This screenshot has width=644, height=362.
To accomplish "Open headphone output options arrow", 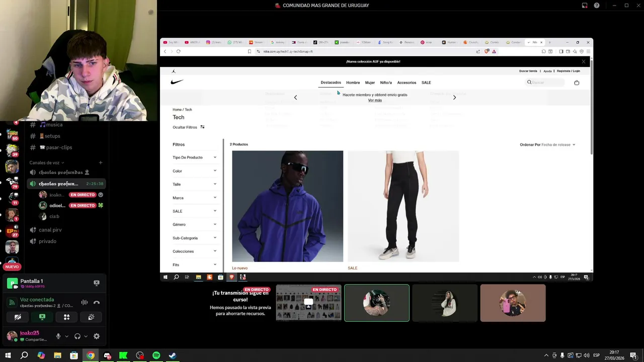I will pos(86,336).
